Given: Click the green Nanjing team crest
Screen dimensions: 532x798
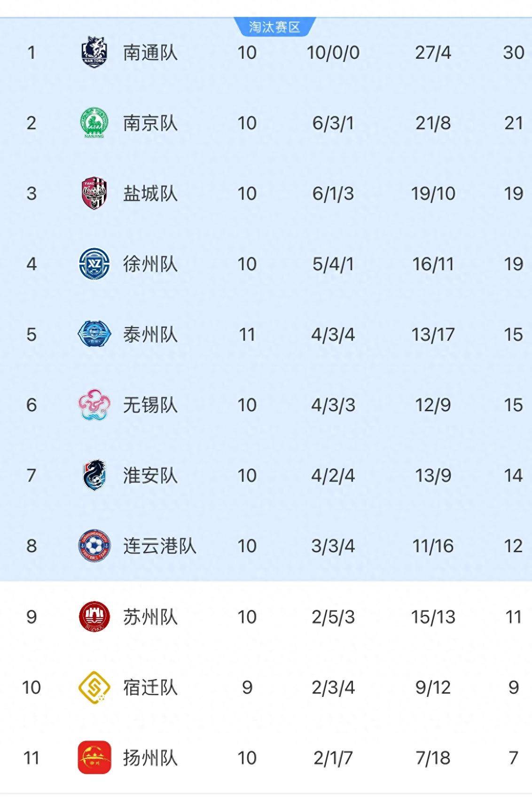Looking at the screenshot, I should point(94,123).
